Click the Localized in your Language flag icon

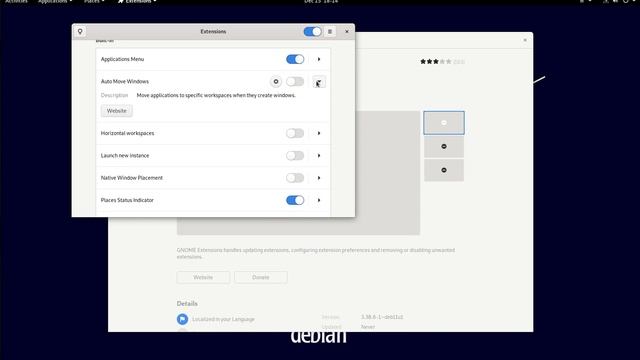click(x=182, y=319)
